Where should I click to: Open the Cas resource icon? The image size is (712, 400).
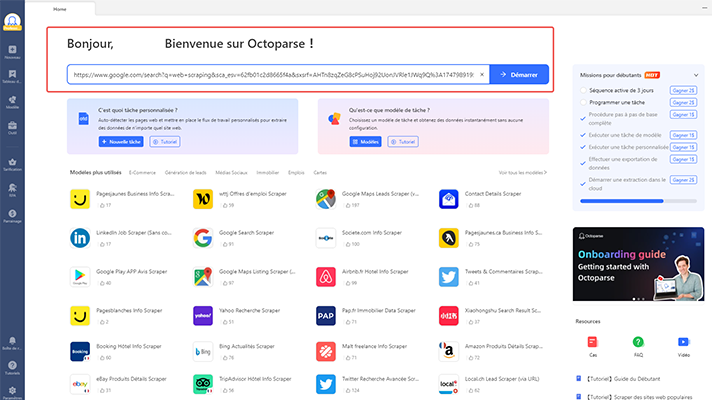[x=593, y=342]
